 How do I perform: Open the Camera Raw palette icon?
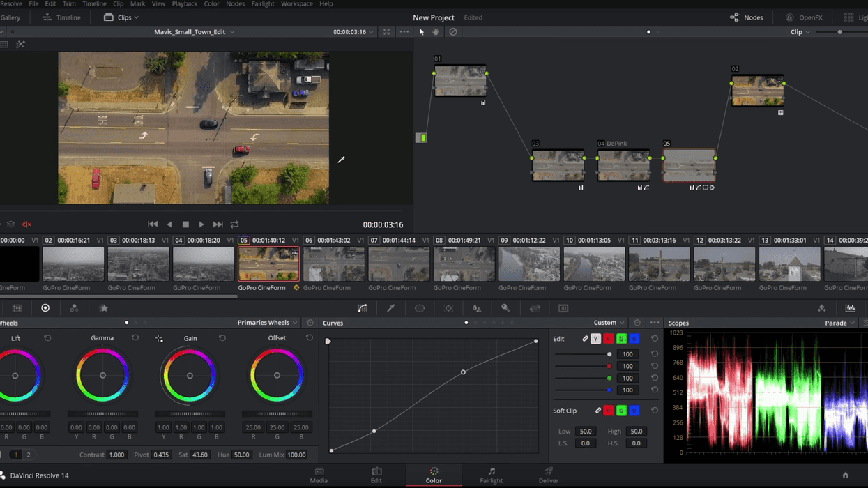pyautogui.click(x=17, y=308)
